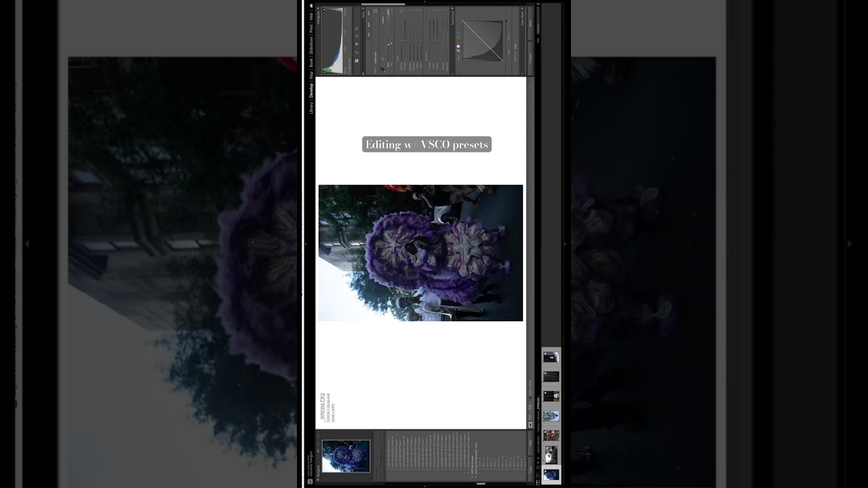Select the blue channel circle in Tone Curve
This screenshot has width=868, height=488.
tap(458, 33)
